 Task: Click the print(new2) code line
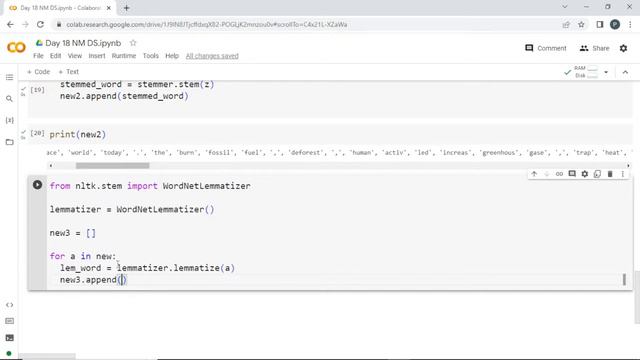pyautogui.click(x=78, y=134)
